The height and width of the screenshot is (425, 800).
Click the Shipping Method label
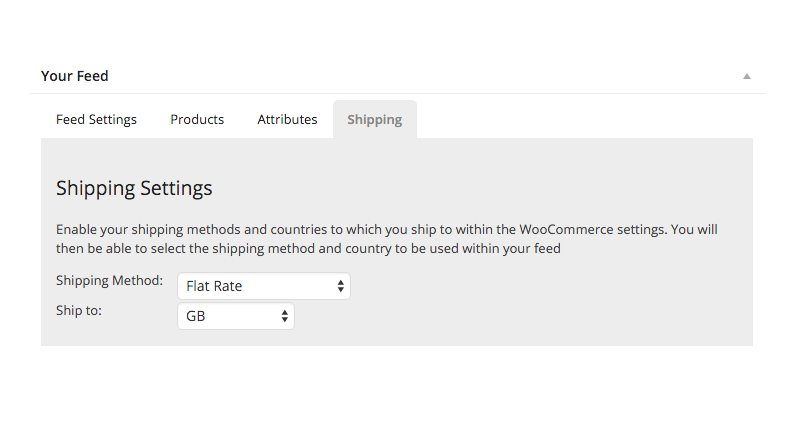pos(109,281)
